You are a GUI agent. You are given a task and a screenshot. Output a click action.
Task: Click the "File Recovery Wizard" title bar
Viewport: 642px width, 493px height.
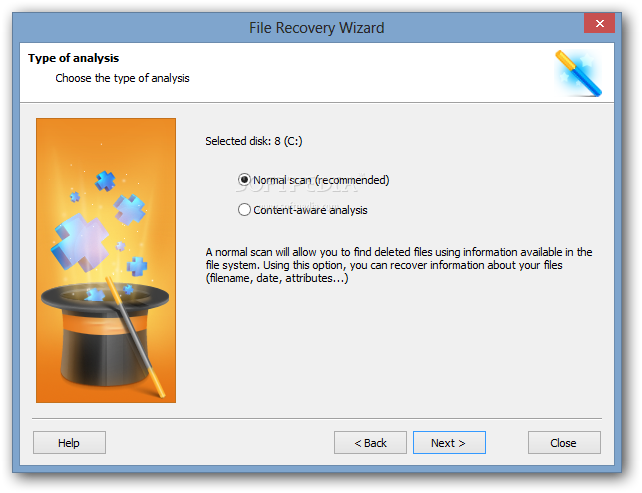[x=316, y=28]
